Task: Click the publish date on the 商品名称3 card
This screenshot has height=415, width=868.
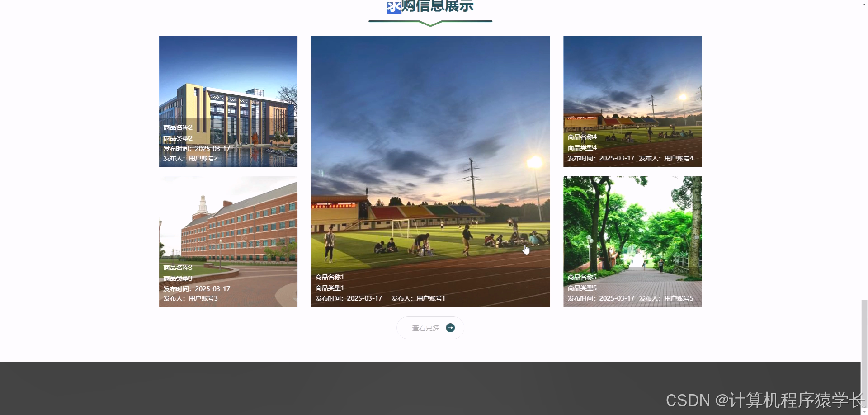Action: [197, 289]
